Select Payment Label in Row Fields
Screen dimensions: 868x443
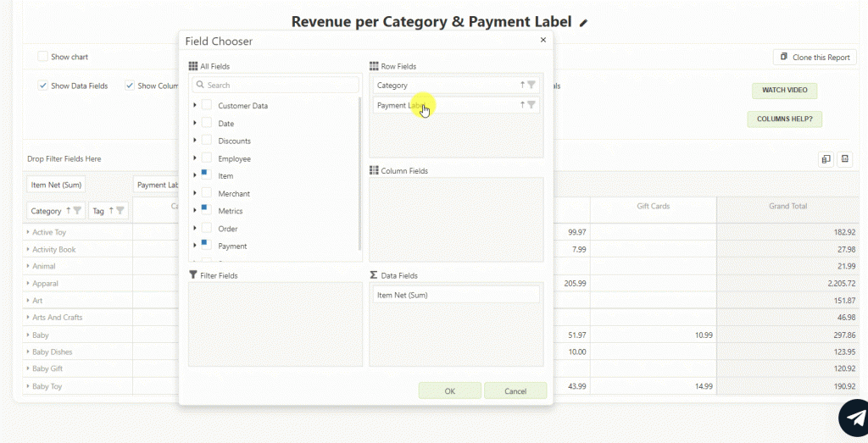pos(456,105)
